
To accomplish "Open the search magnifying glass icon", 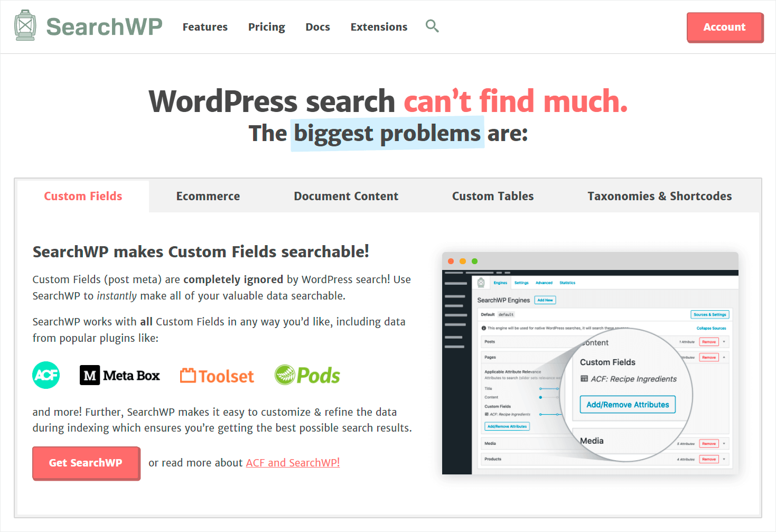I will tap(432, 26).
